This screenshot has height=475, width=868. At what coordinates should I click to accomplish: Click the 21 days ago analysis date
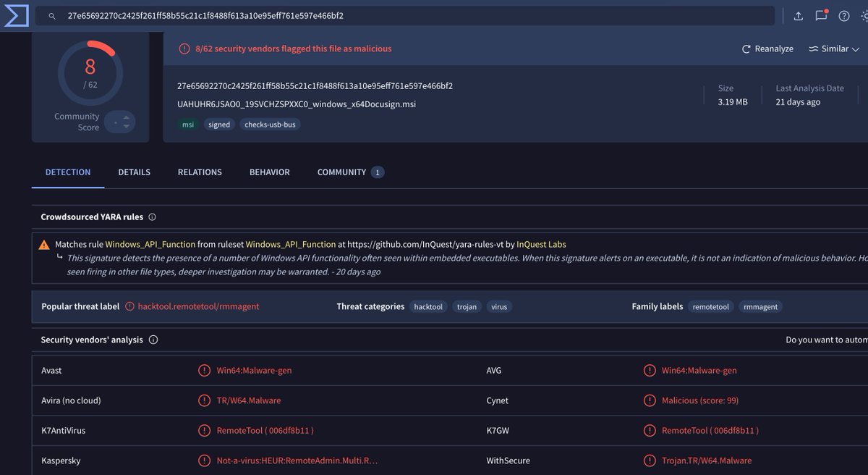coord(798,102)
